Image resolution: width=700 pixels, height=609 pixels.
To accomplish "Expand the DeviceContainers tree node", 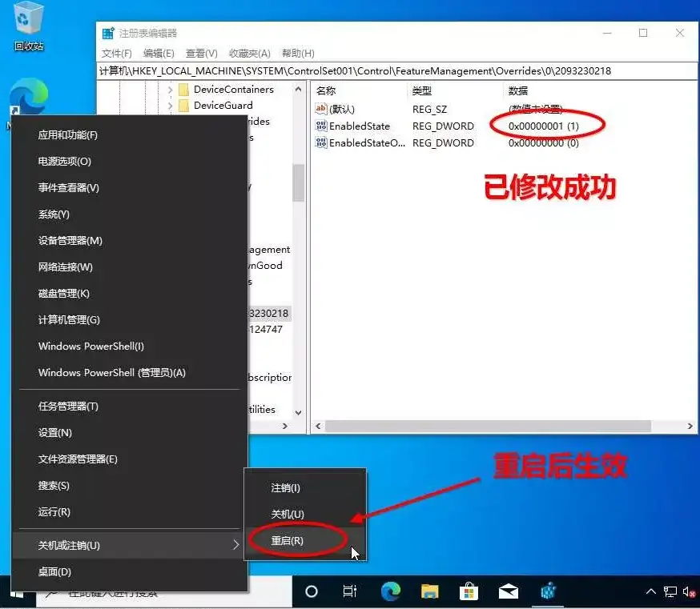I will tap(170, 90).
